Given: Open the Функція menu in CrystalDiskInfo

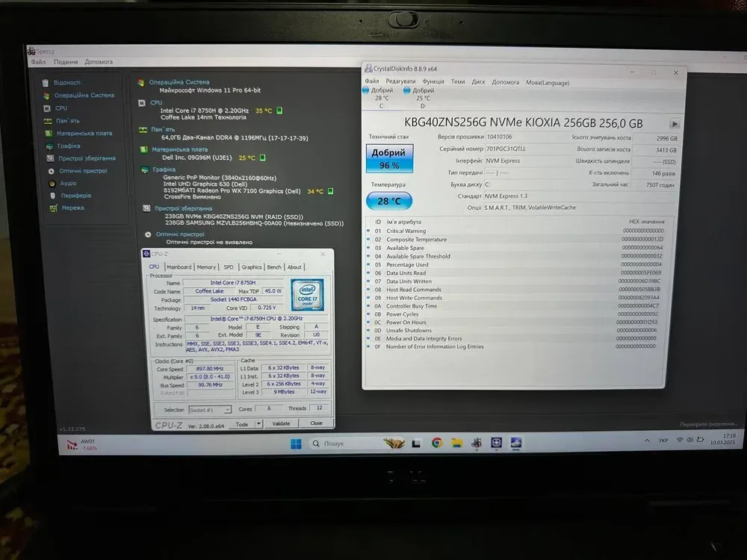Looking at the screenshot, I should (433, 82).
